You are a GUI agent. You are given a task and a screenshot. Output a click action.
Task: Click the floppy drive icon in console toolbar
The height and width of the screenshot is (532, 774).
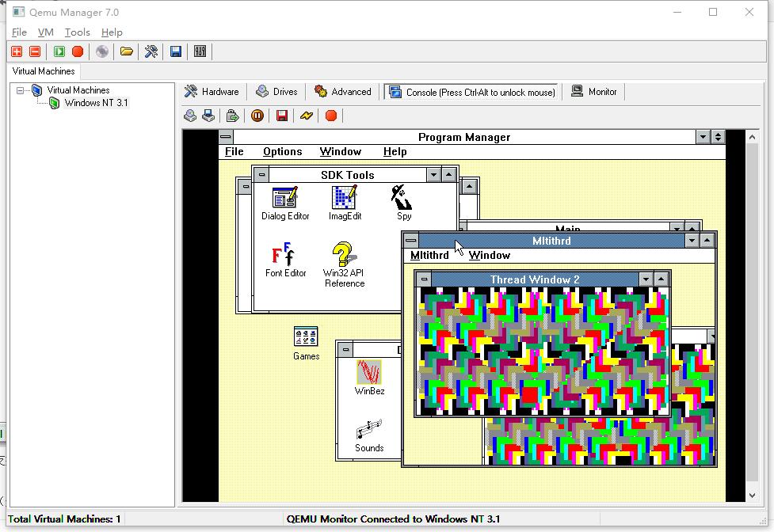[208, 116]
